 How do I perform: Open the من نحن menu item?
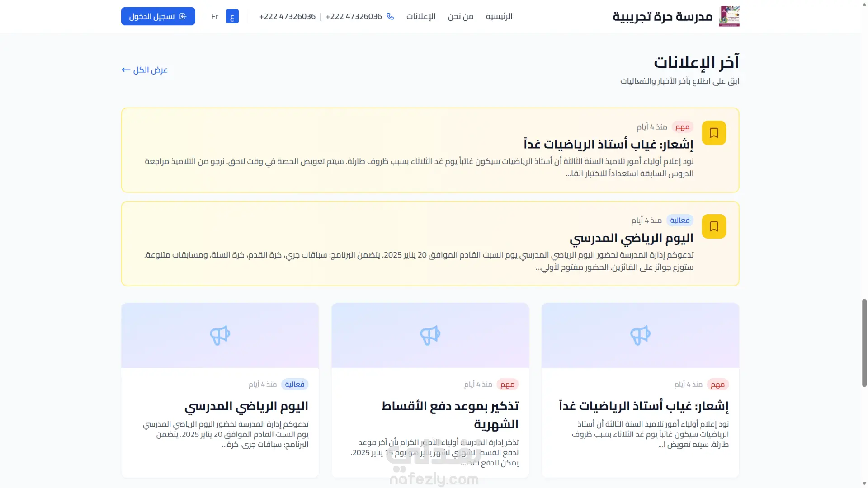460,16
